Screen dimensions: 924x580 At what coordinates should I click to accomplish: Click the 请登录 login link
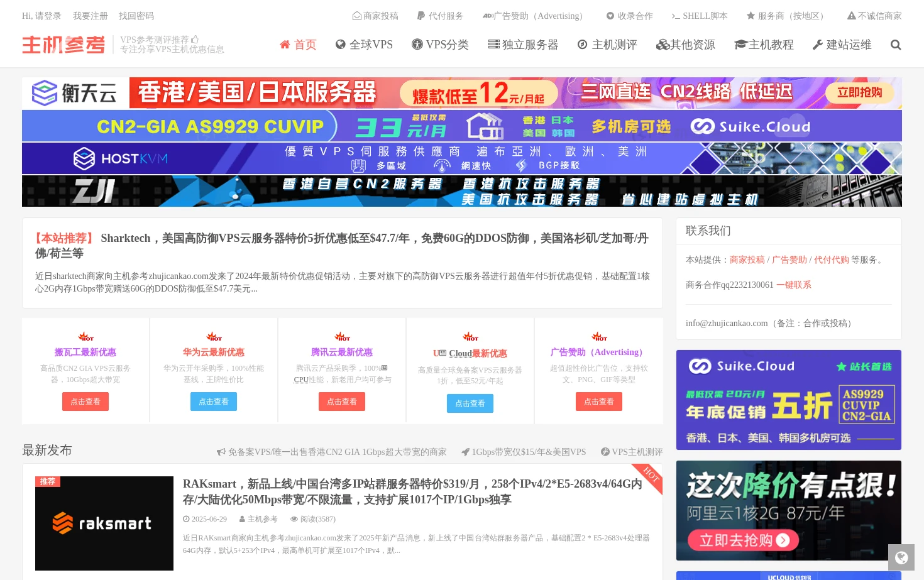pyautogui.click(x=48, y=16)
